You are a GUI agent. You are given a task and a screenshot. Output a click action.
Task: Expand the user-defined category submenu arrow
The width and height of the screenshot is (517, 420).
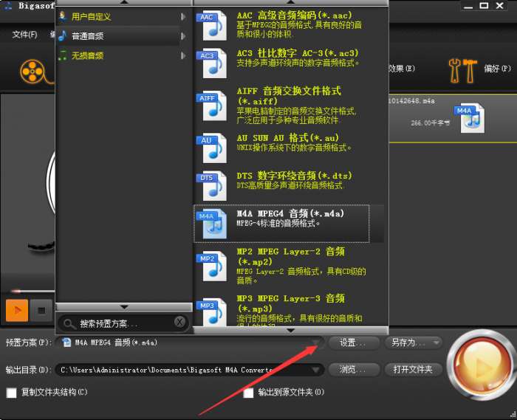[x=183, y=16]
